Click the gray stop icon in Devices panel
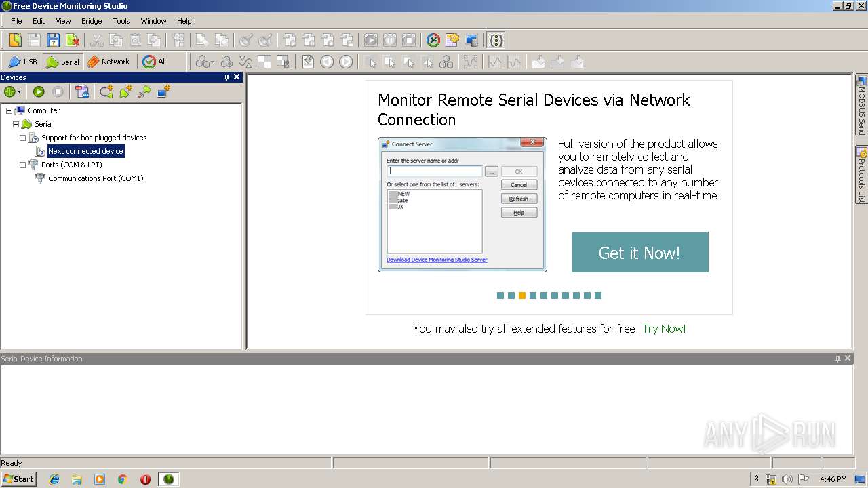868x488 pixels. coord(58,91)
